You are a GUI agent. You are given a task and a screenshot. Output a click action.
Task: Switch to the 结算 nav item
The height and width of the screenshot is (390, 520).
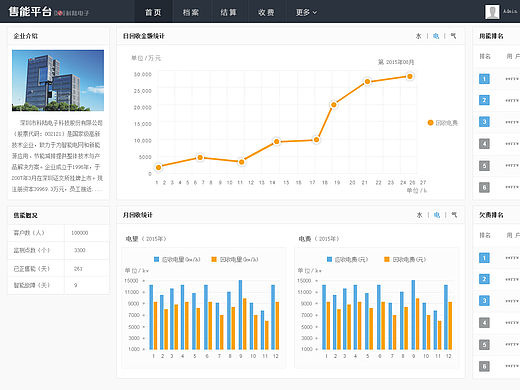228,12
